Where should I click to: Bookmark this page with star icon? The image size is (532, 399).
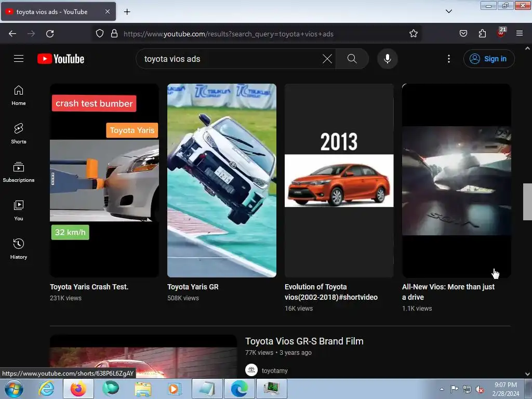413,34
